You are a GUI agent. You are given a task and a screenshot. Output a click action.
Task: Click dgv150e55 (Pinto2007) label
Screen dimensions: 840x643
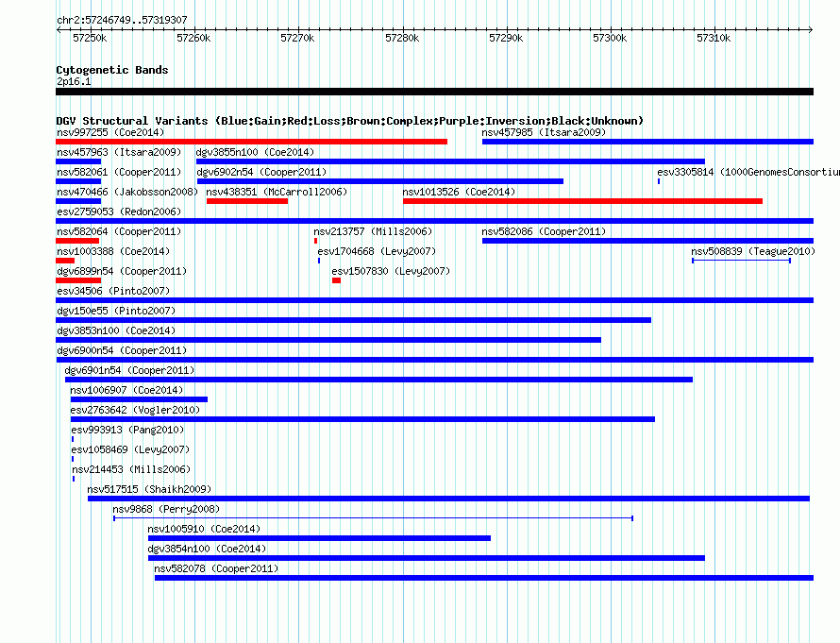pos(116,311)
